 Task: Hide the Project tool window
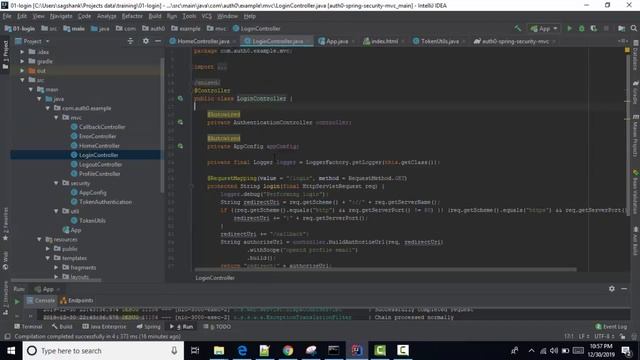coord(158,41)
